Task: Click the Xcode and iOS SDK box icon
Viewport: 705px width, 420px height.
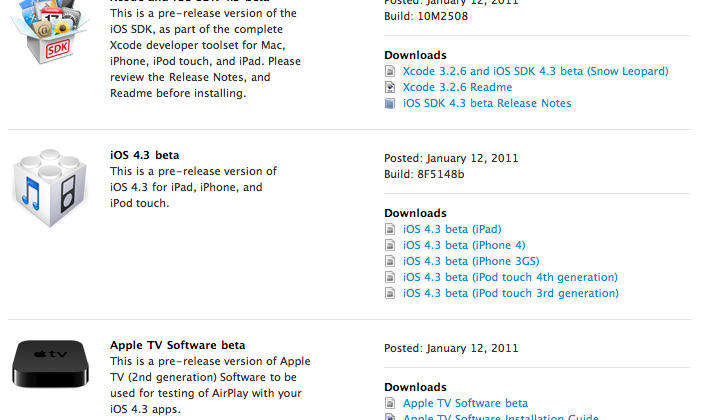Action: 52,40
